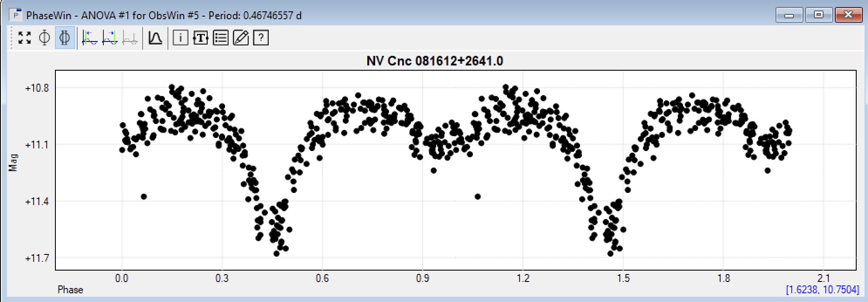Click the outlier point near magnitude 11.4
This screenshot has height=302, width=868.
[144, 196]
